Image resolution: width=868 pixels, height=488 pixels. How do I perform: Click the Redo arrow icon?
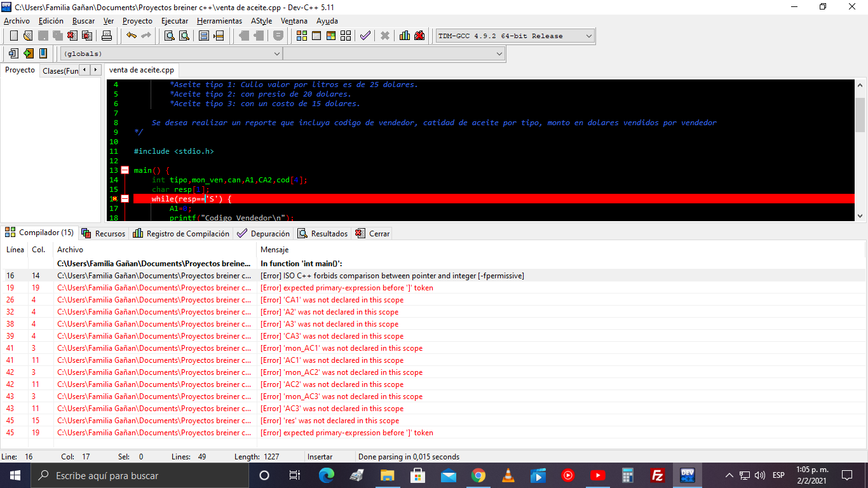pyautogui.click(x=146, y=36)
